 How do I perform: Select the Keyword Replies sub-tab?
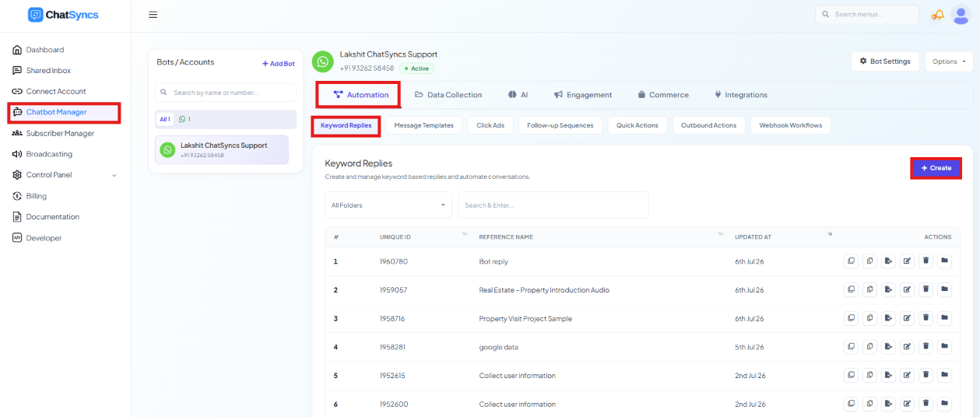[346, 125]
